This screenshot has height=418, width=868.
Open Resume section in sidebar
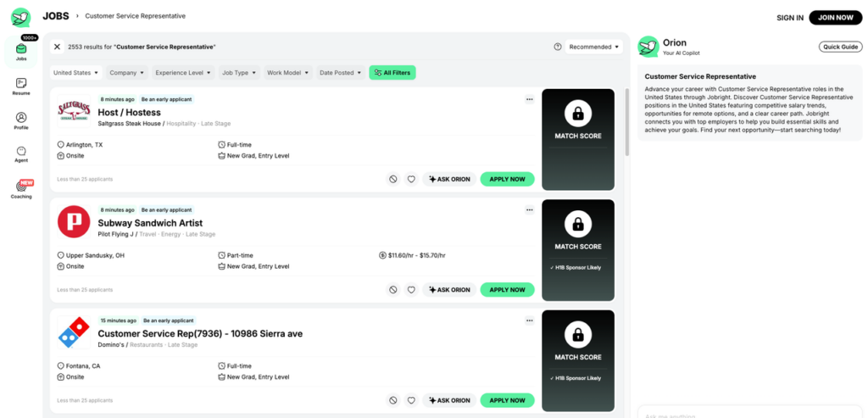21,86
